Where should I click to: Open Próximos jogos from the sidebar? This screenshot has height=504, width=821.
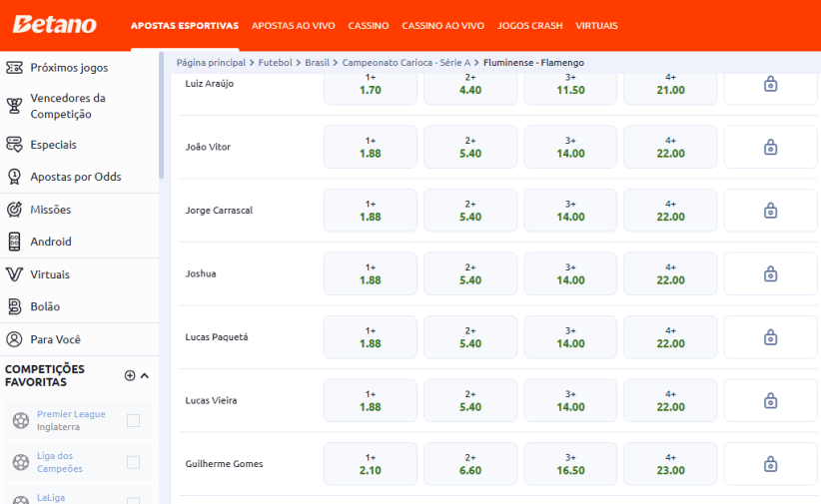point(68,68)
